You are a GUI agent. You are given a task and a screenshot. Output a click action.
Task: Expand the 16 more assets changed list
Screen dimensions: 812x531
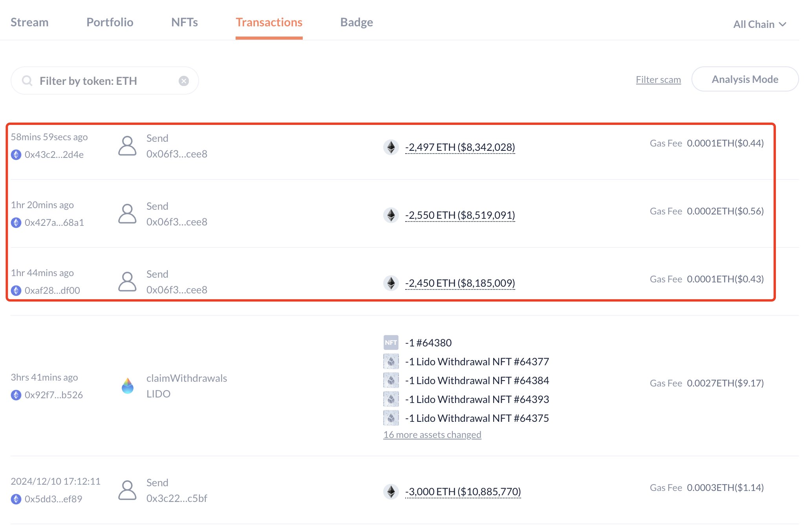[432, 435]
